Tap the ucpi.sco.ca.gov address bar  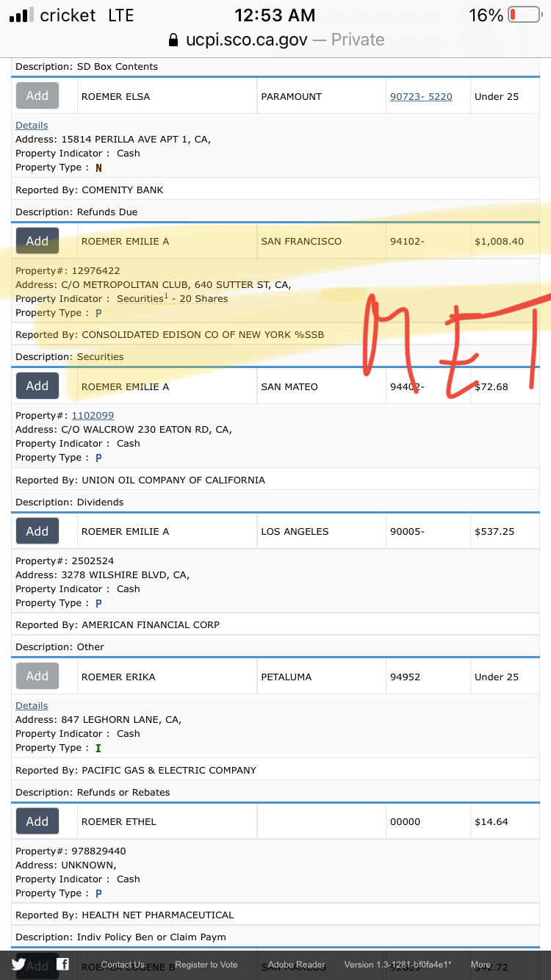click(x=275, y=40)
